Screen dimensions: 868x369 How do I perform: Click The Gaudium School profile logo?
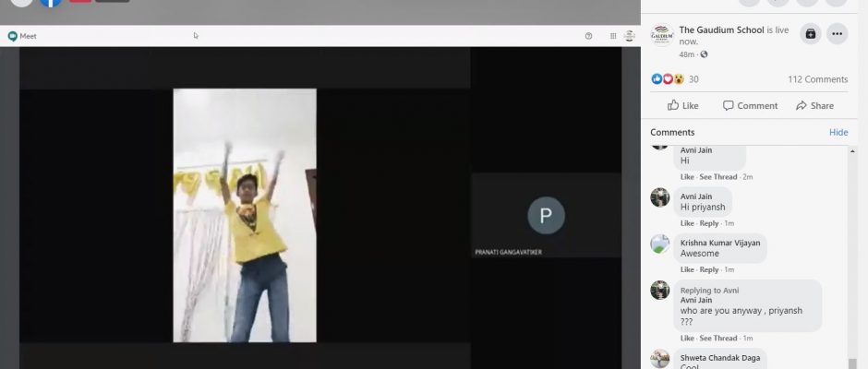[x=662, y=35]
